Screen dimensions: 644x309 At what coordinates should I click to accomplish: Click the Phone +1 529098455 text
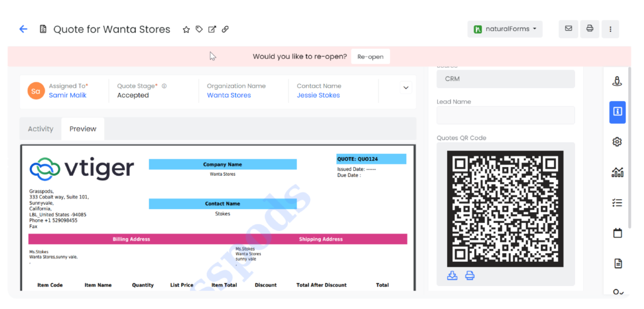point(53,221)
